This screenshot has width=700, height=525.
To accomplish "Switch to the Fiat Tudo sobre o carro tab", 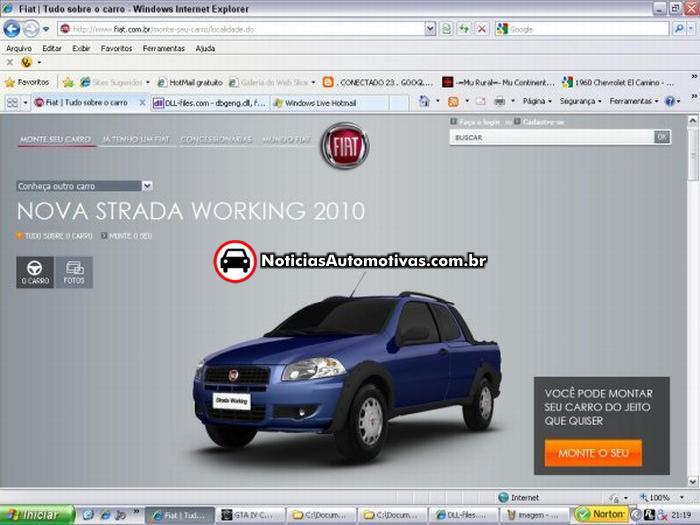I will coord(85,103).
